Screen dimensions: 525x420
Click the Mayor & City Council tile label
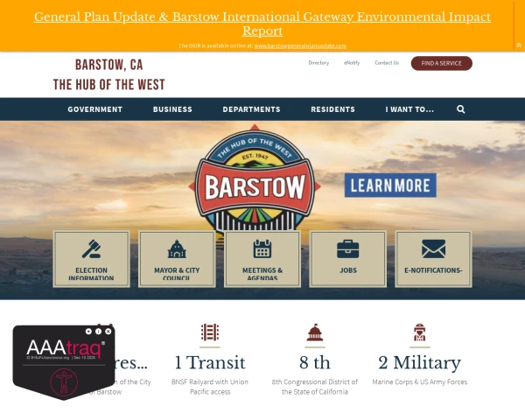[x=177, y=274]
